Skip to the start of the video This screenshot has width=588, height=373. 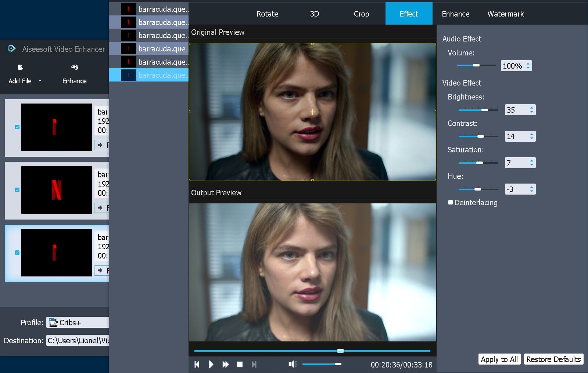(197, 364)
